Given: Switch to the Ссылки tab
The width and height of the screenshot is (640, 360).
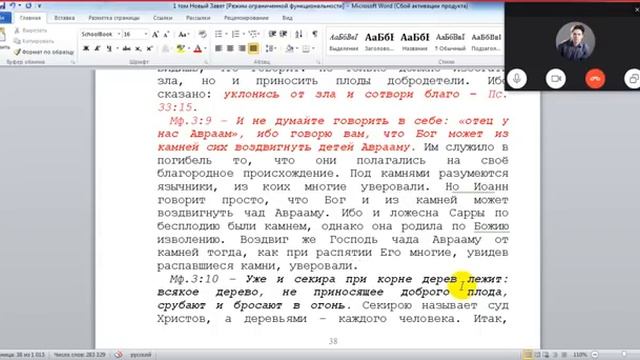Looking at the screenshot, I should (x=162, y=18).
